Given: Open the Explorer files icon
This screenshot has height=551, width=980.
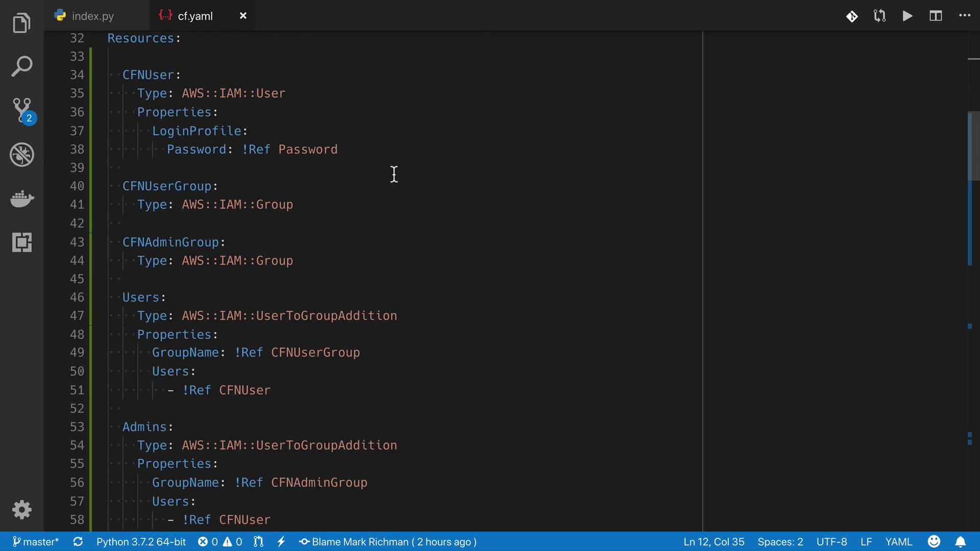Looking at the screenshot, I should 21,23.
